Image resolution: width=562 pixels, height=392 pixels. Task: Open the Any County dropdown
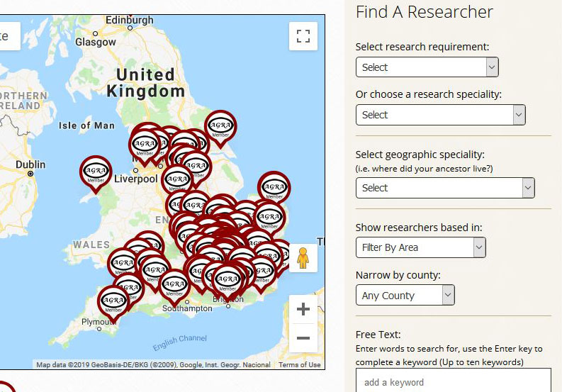pyautogui.click(x=405, y=295)
